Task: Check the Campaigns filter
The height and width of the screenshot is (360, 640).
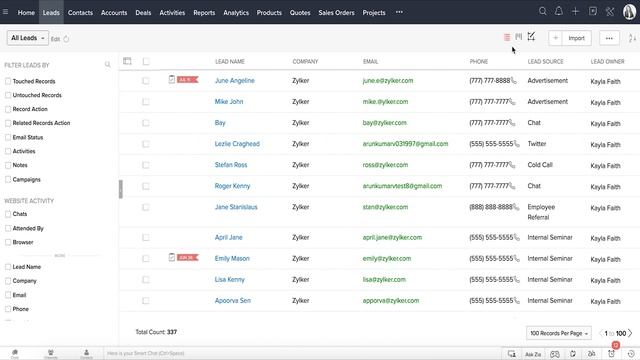Action: (8, 179)
